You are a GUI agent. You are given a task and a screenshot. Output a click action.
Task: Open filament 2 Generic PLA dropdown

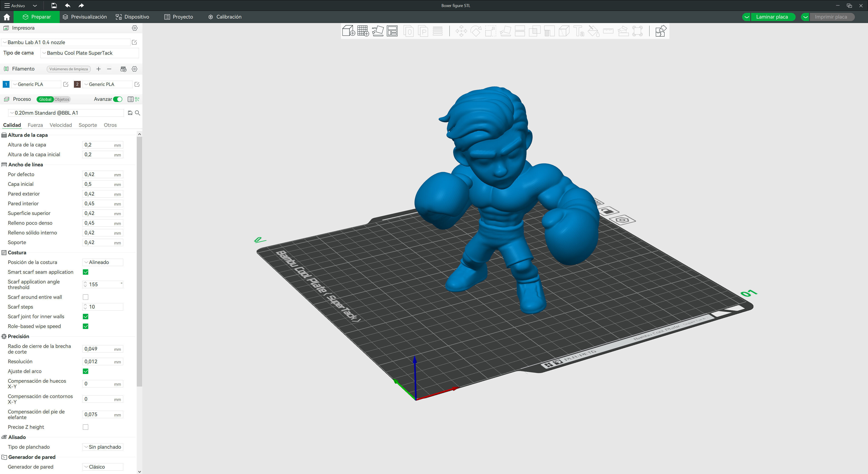pos(108,84)
